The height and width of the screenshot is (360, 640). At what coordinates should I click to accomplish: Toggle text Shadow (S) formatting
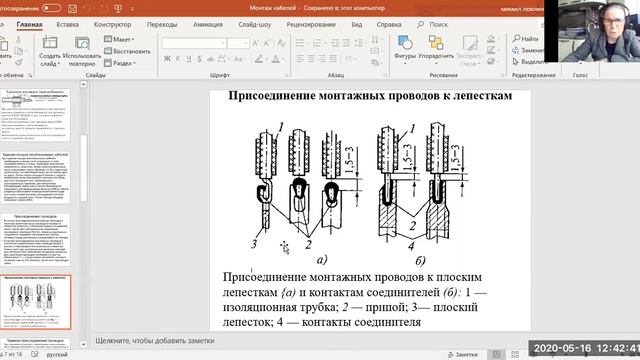199,59
